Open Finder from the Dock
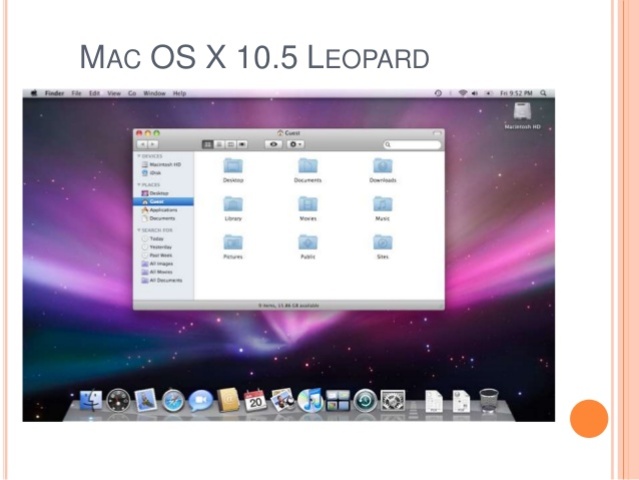Viewport: 639px width, 480px height. pyautogui.click(x=90, y=401)
